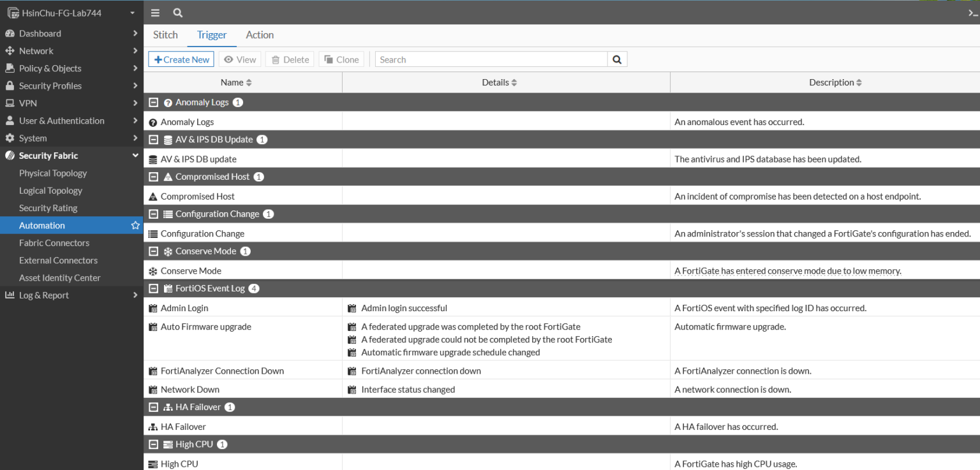Collapse the HA Failover group

(153, 408)
